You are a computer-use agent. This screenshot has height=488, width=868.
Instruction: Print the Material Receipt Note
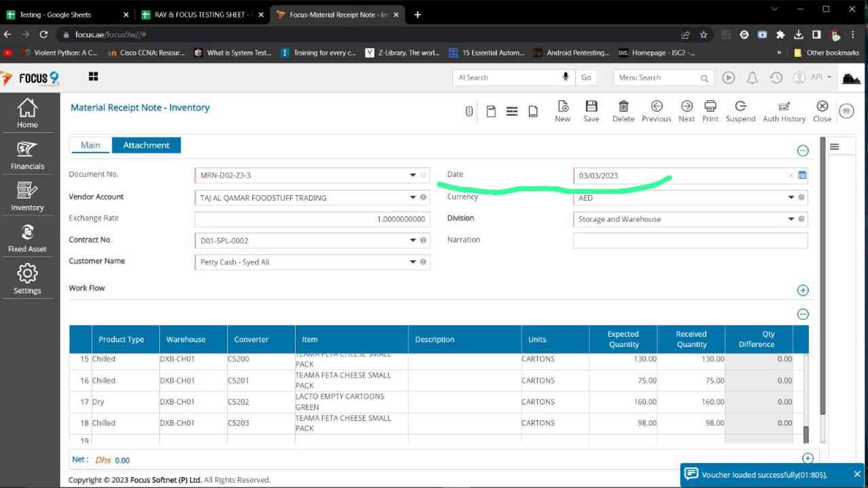710,110
